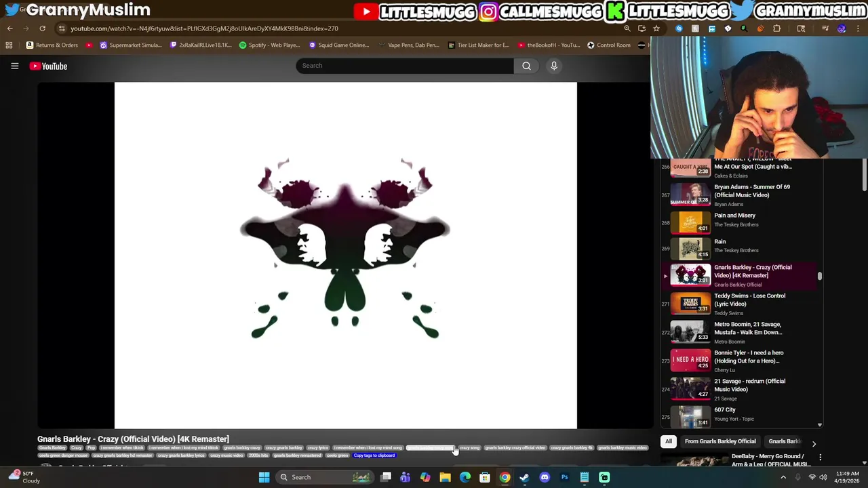Open the Supermarket Simula... bookmark

click(130, 45)
